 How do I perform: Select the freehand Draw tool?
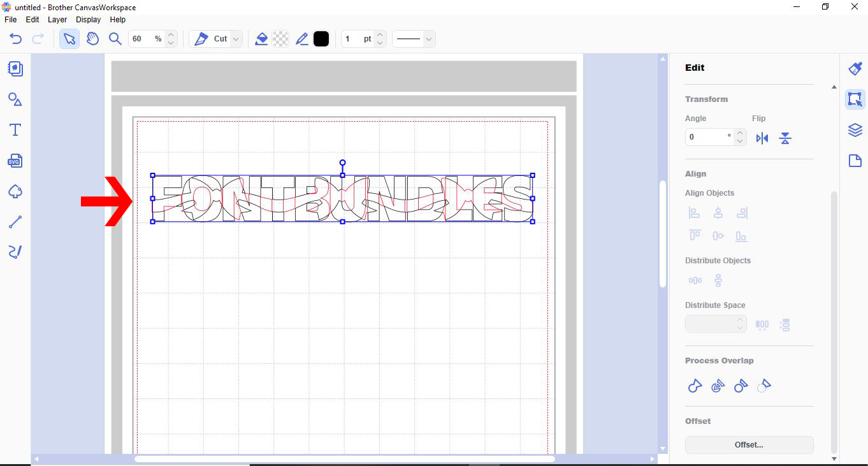(15, 252)
